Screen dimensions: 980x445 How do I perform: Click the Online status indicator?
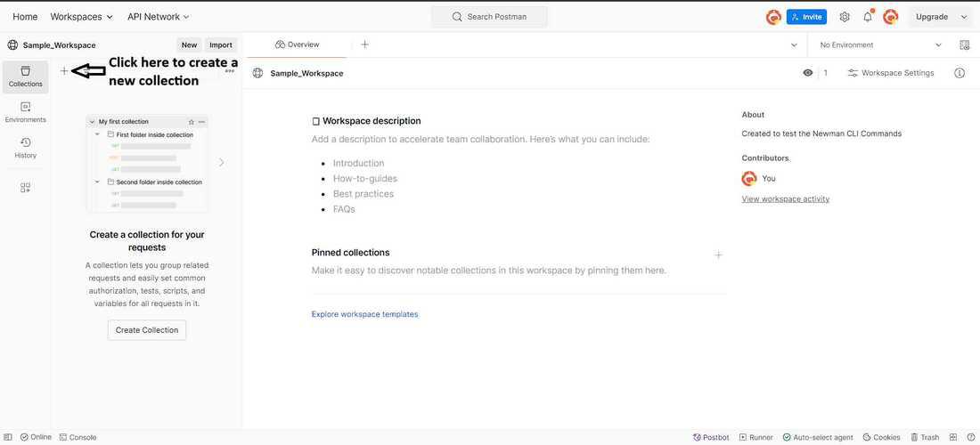[36, 438]
